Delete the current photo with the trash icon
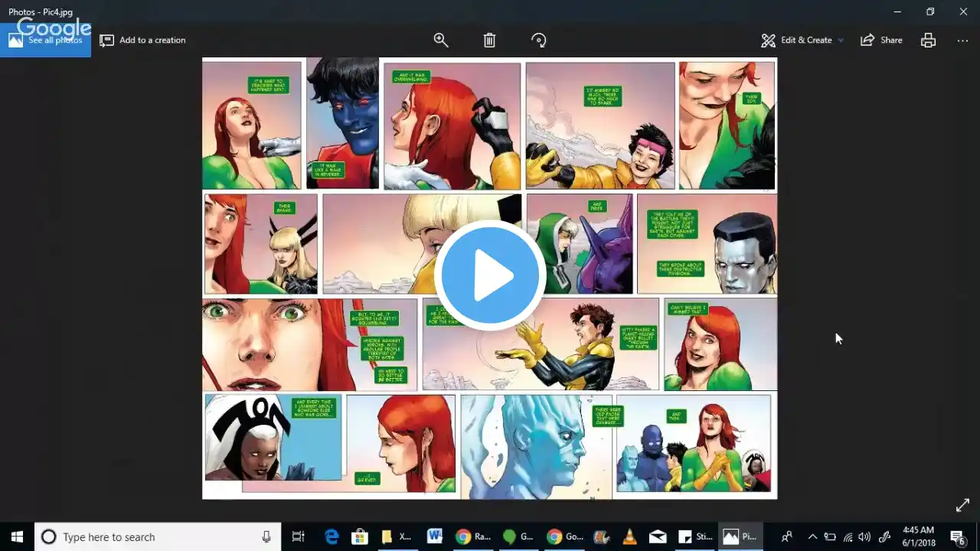This screenshot has width=980, height=551. point(490,41)
